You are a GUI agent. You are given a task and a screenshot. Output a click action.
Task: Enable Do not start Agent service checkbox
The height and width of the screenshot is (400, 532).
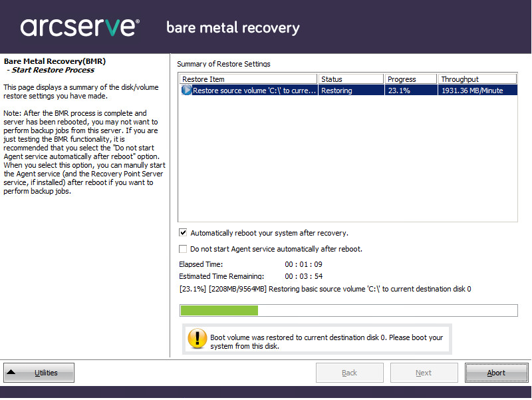point(183,249)
